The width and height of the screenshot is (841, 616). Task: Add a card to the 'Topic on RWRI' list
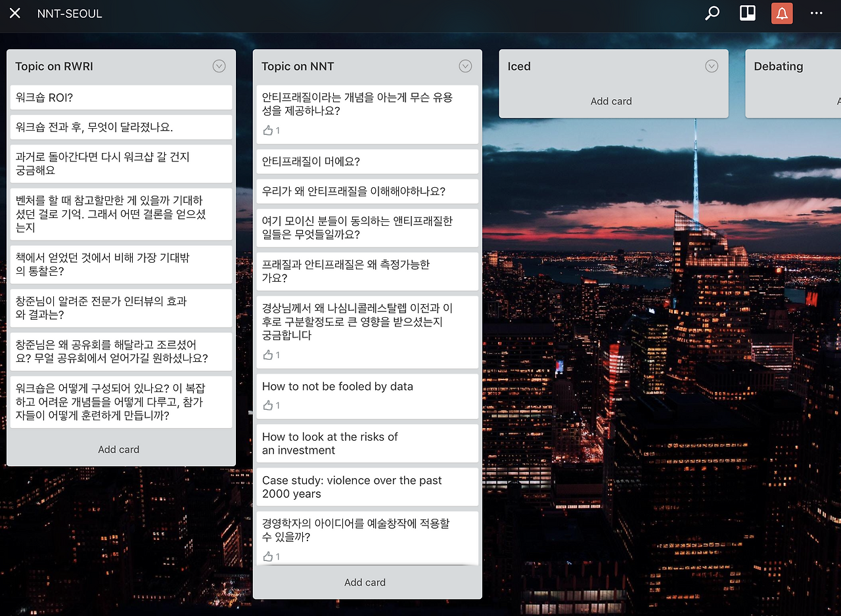(x=118, y=449)
